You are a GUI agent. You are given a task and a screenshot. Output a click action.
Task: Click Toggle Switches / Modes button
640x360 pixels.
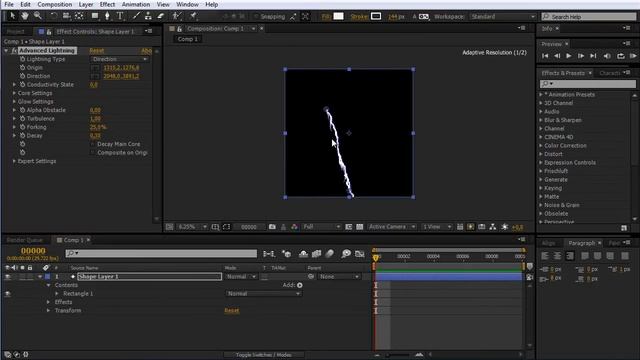tap(264, 355)
